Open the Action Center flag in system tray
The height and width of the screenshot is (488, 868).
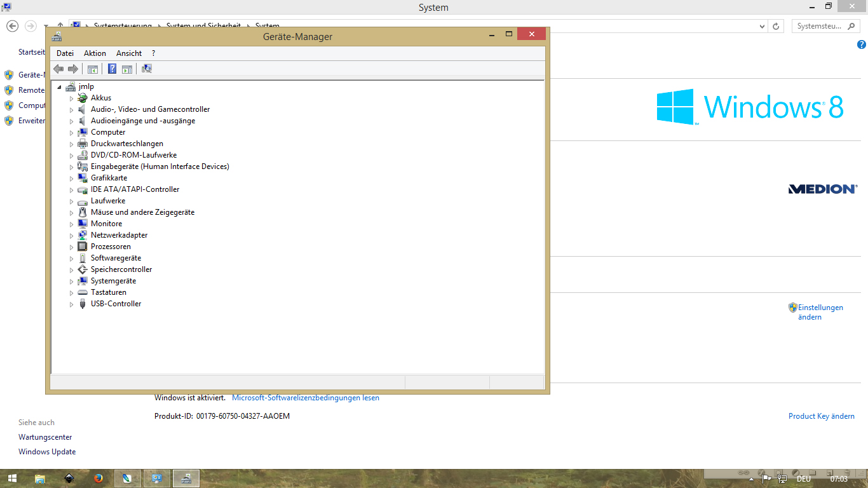[x=766, y=478]
